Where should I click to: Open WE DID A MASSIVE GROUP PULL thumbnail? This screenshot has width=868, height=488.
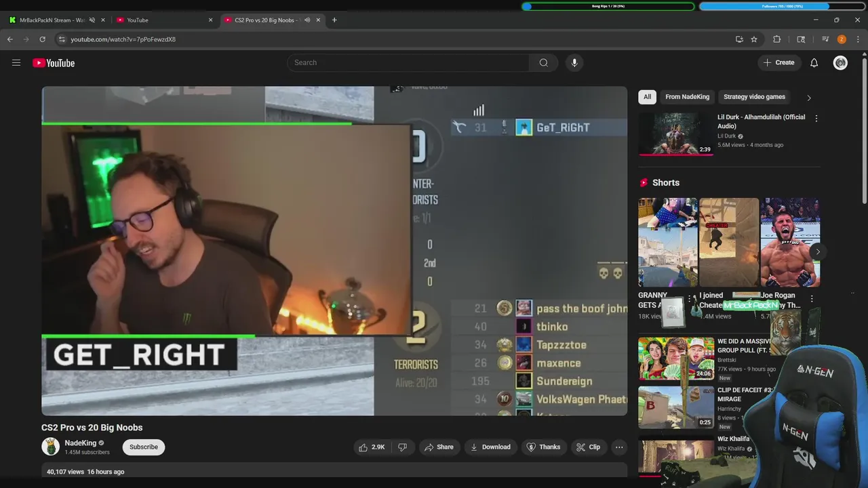[x=675, y=359]
